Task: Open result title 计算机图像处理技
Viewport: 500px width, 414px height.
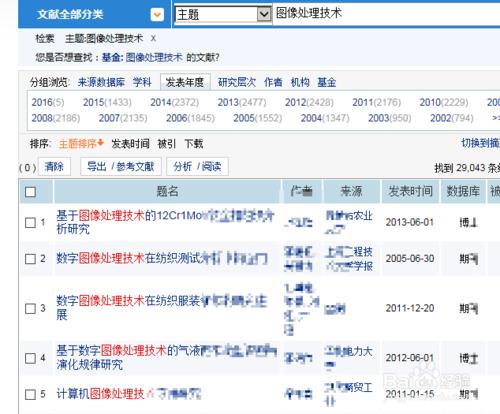Action: (129, 394)
